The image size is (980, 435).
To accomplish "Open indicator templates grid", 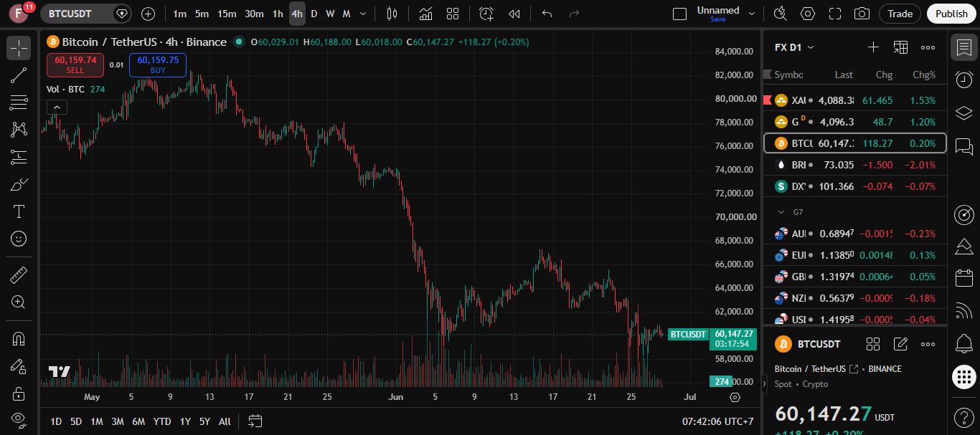I will 453,14.
